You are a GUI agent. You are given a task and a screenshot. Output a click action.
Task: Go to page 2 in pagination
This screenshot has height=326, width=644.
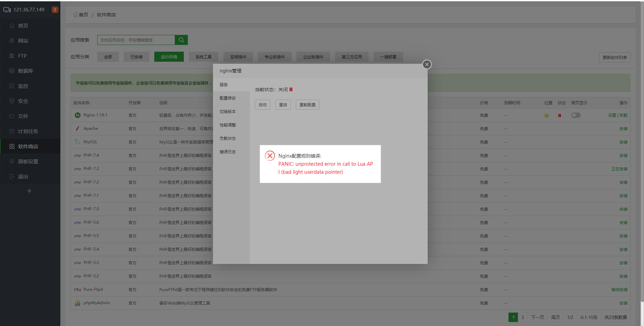(523, 317)
